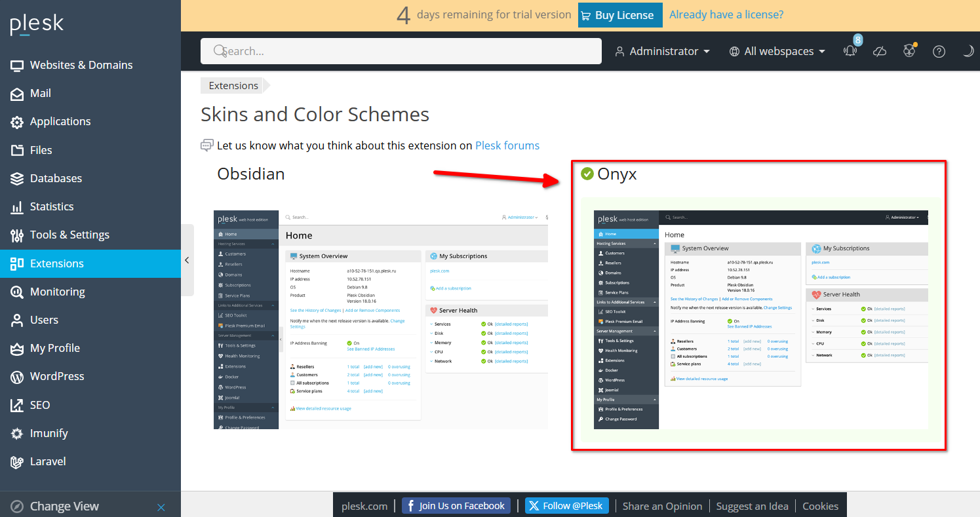The height and width of the screenshot is (517, 980).
Task: Click the Tools & Settings sliders icon
Action: pyautogui.click(x=17, y=235)
